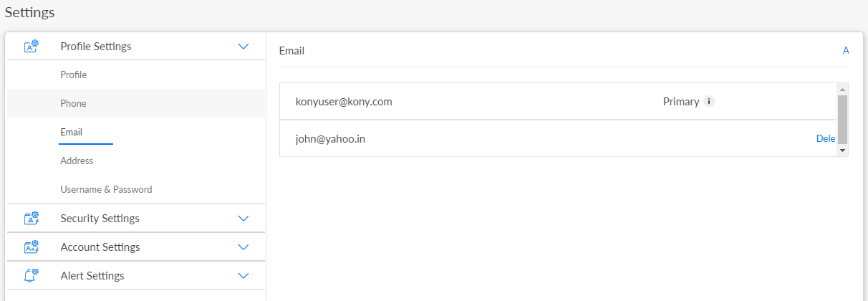Click the email list scrollbar up arrow
The height and width of the screenshot is (301, 868).
[x=843, y=89]
